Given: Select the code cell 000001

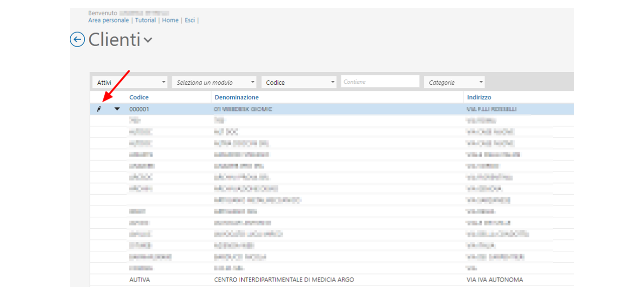Looking at the screenshot, I should tap(139, 109).
